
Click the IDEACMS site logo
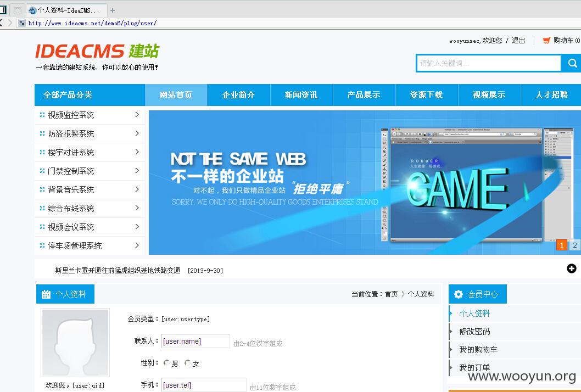coord(97,51)
